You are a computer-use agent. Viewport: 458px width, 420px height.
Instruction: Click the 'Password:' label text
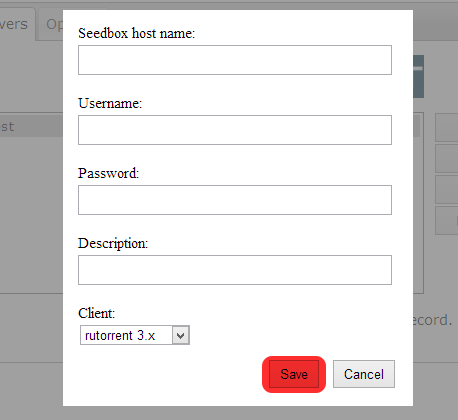click(x=108, y=173)
